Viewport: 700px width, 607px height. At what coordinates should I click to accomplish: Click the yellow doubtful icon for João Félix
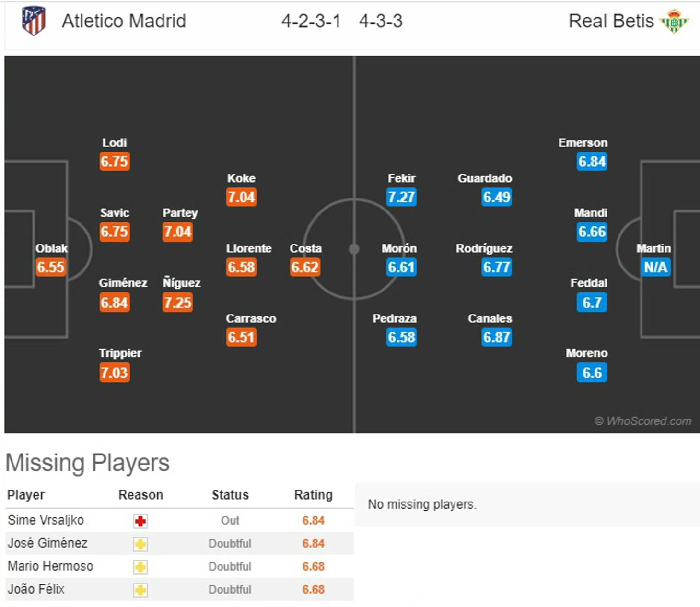[140, 590]
